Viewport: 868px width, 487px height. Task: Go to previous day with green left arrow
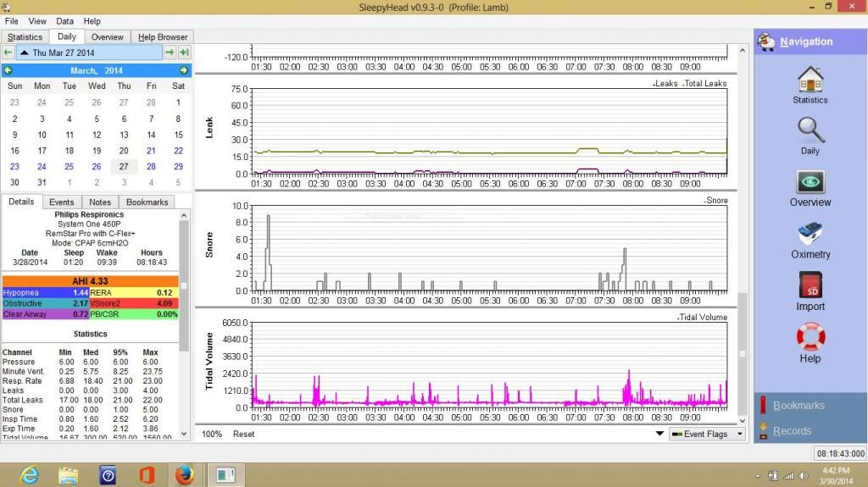click(8, 53)
